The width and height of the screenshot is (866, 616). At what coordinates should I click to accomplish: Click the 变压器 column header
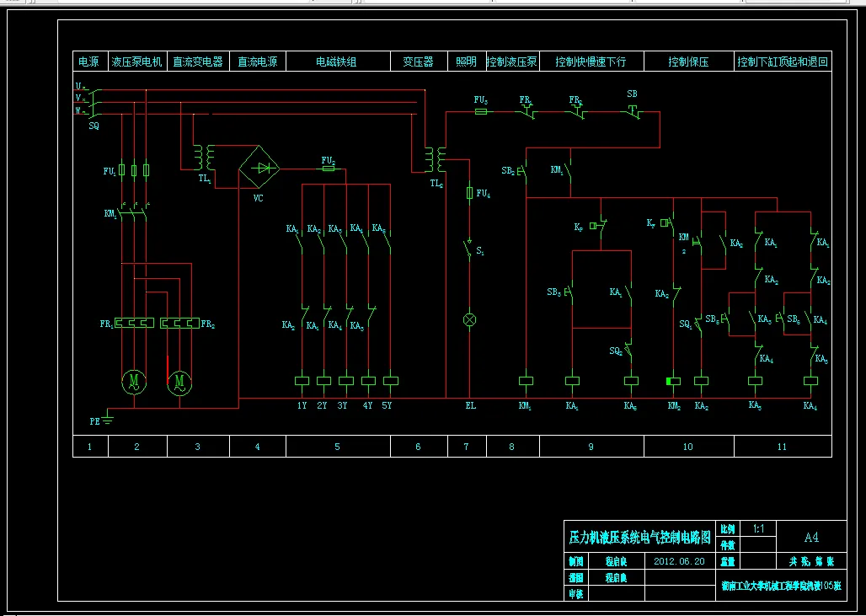tap(418, 62)
